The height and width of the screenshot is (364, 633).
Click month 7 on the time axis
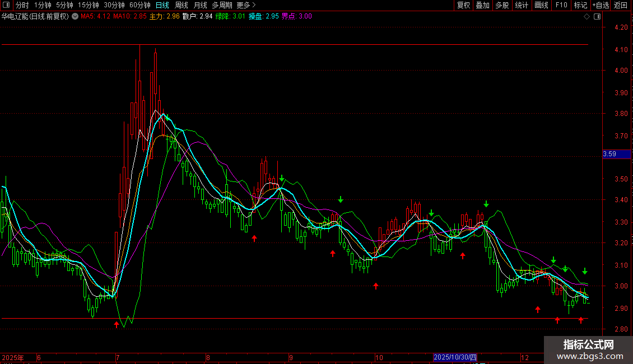118,358
